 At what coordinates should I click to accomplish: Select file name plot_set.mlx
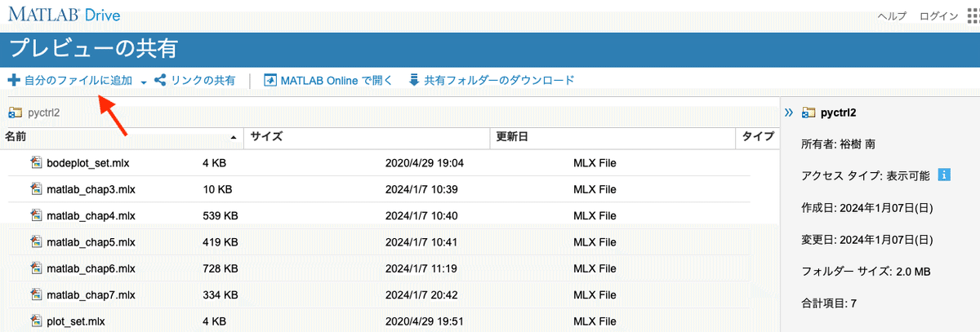pyautogui.click(x=76, y=321)
